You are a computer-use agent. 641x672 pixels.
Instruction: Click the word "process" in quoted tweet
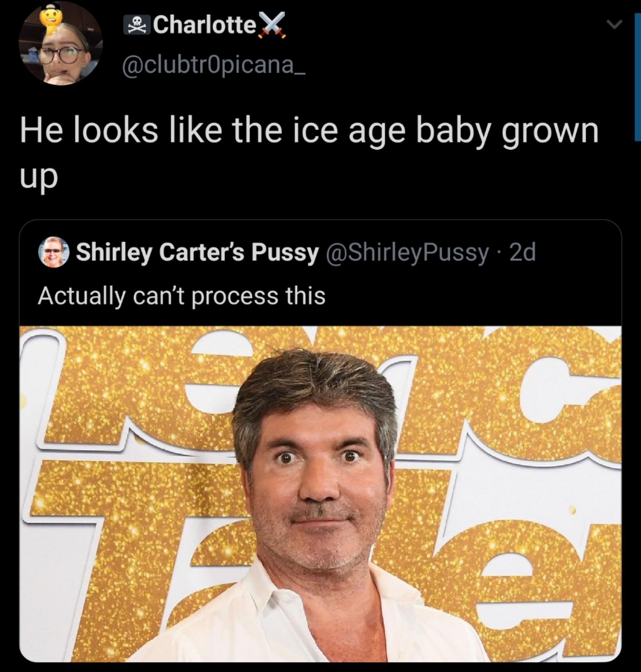coord(234,297)
